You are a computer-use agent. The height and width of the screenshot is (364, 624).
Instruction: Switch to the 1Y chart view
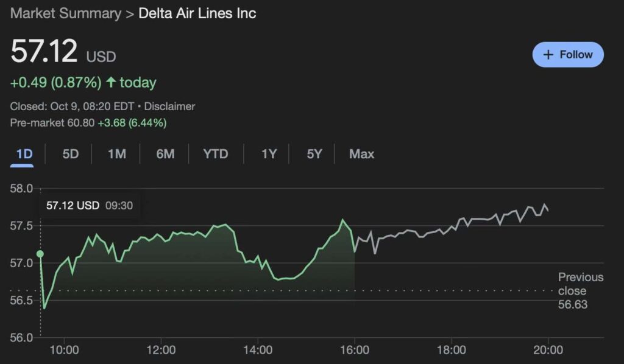pos(269,154)
